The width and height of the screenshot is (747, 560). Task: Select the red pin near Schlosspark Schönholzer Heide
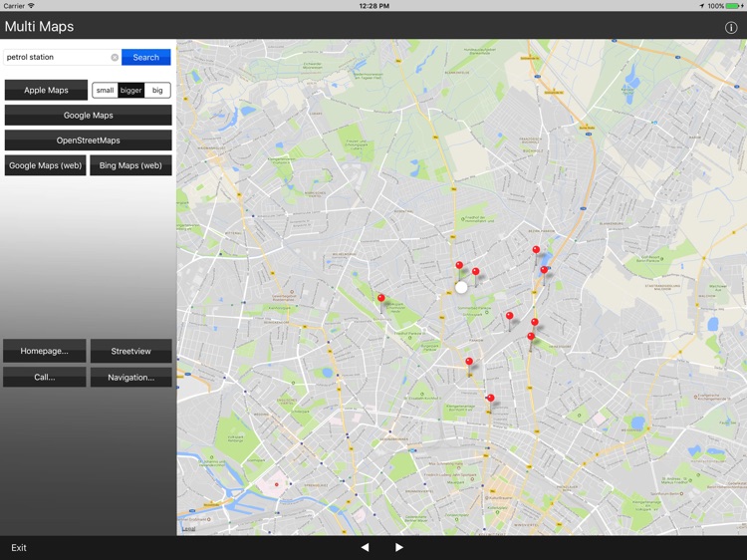coord(381,298)
